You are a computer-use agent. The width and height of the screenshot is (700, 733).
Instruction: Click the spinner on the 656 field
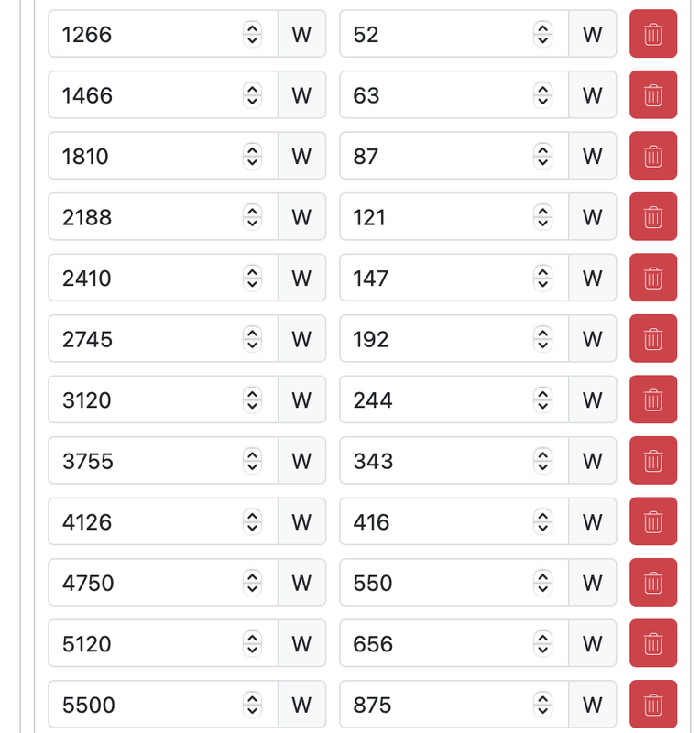[x=543, y=643]
